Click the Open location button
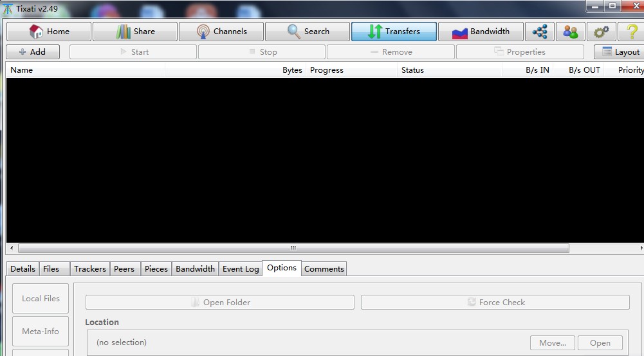The width and height of the screenshot is (644, 356). pyautogui.click(x=600, y=343)
